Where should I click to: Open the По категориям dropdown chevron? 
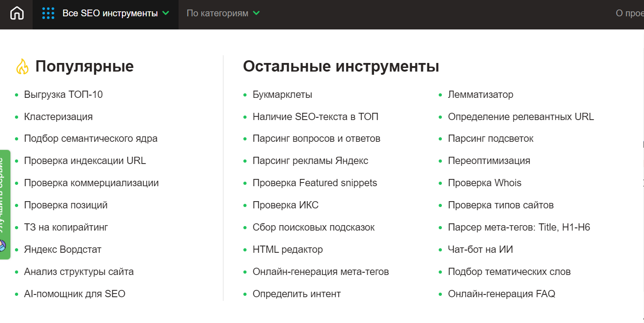point(256,14)
